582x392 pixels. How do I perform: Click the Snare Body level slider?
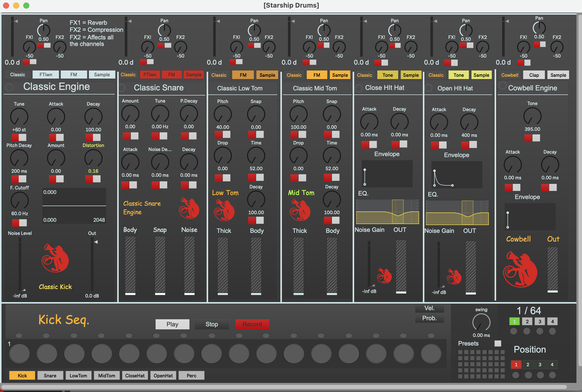pos(130,265)
